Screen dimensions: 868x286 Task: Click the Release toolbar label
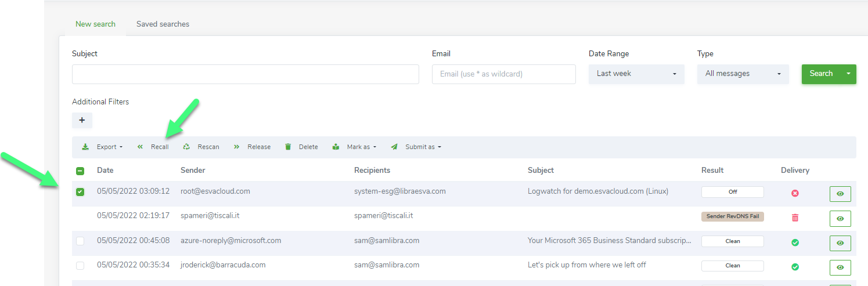[259, 147]
